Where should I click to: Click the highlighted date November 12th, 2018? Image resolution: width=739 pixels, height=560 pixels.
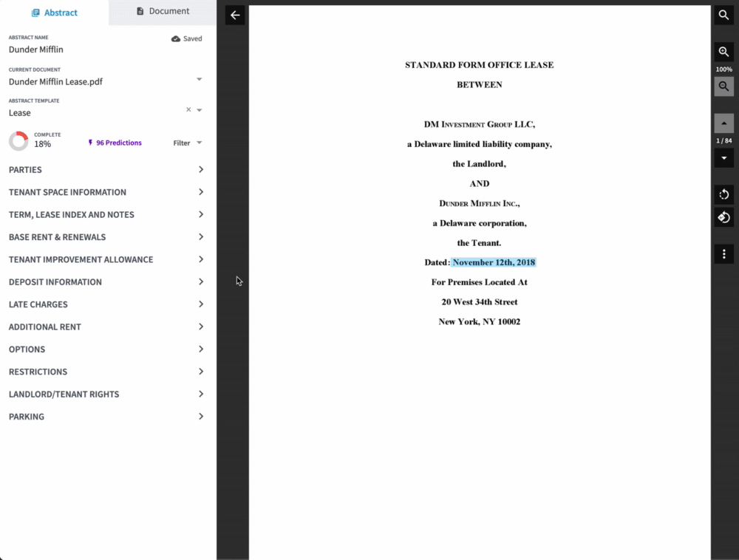(494, 262)
